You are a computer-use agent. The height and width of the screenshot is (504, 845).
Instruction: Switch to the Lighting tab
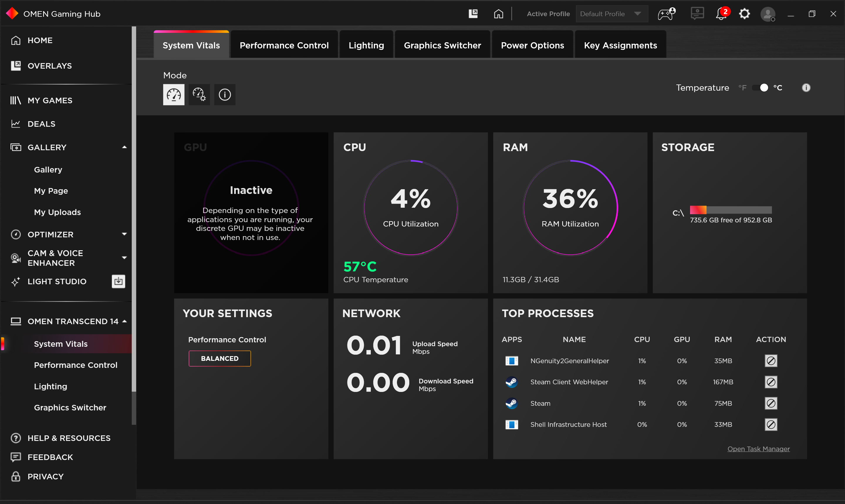pyautogui.click(x=366, y=45)
